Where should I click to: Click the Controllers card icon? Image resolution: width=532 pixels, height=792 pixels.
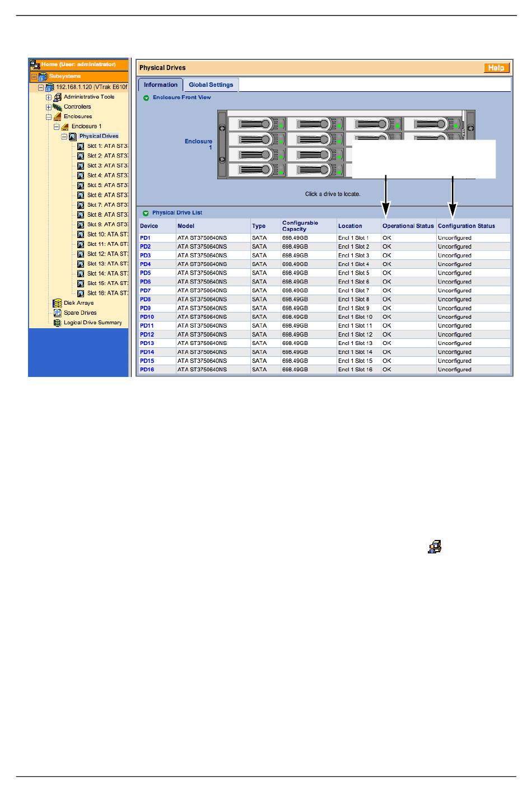(x=57, y=107)
